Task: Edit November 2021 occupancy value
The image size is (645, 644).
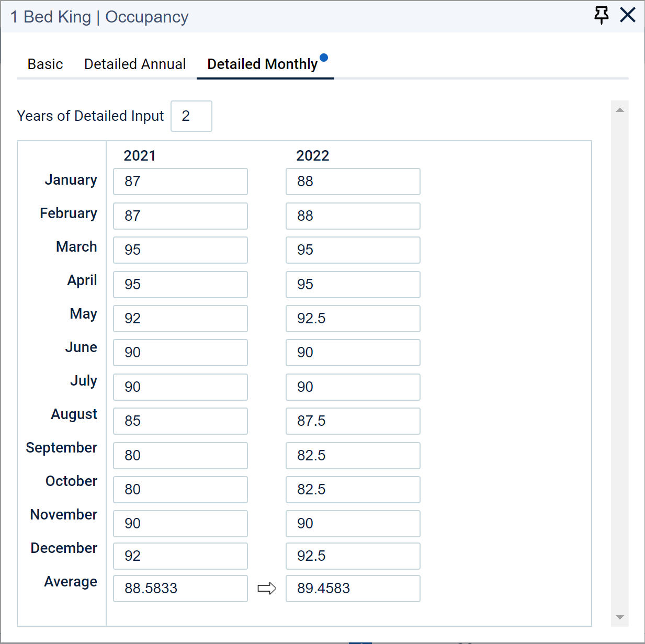Action: click(180, 524)
